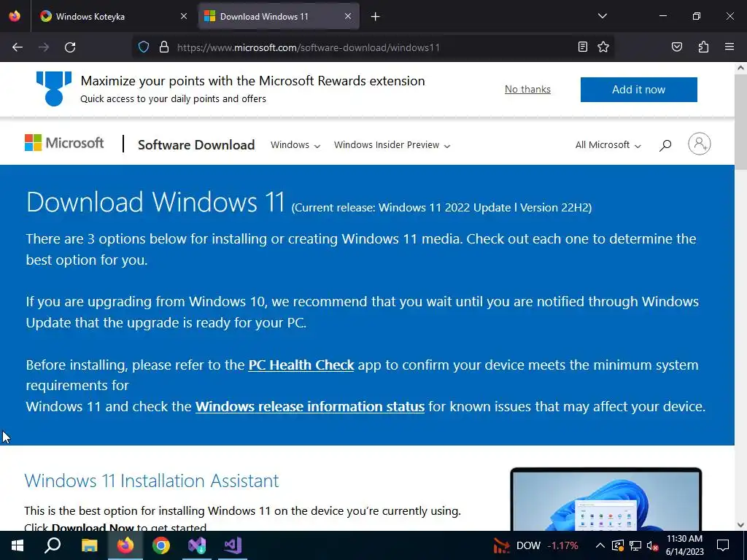Click the Windows 11 laptop image
This screenshot has height=560, width=747.
(605, 499)
